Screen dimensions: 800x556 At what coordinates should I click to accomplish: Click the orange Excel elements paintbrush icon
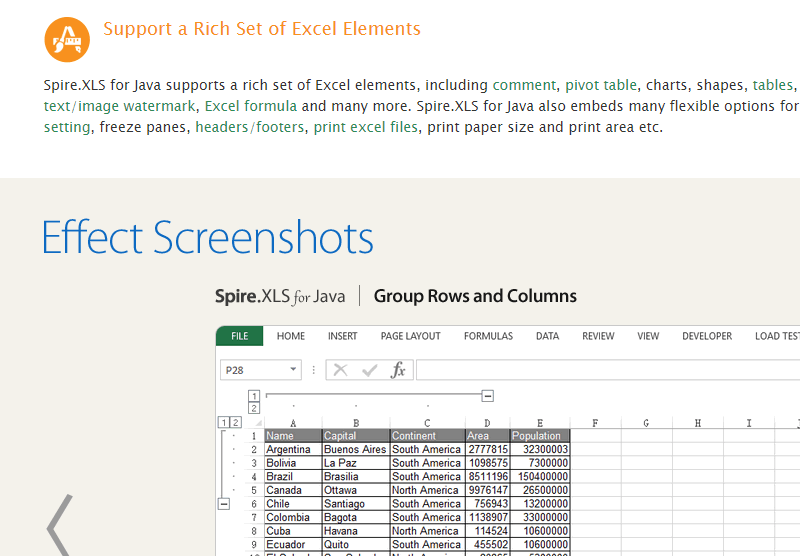tap(67, 39)
